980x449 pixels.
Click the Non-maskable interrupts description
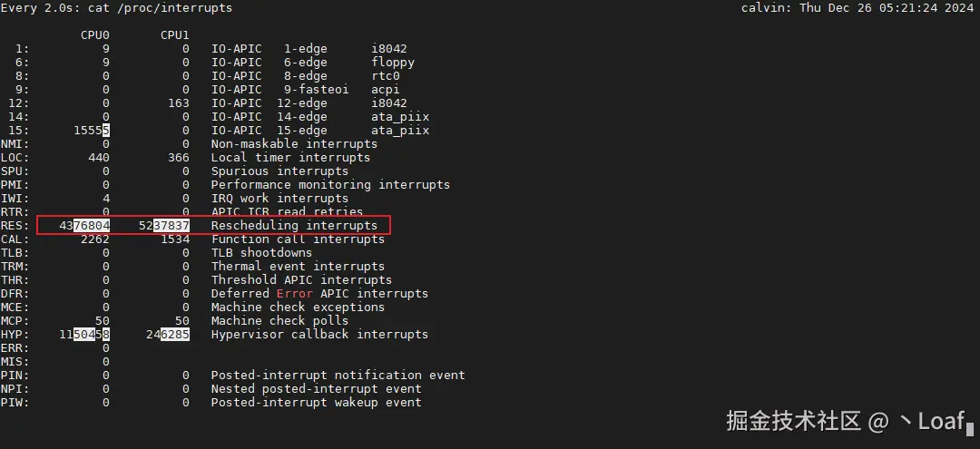pos(294,144)
